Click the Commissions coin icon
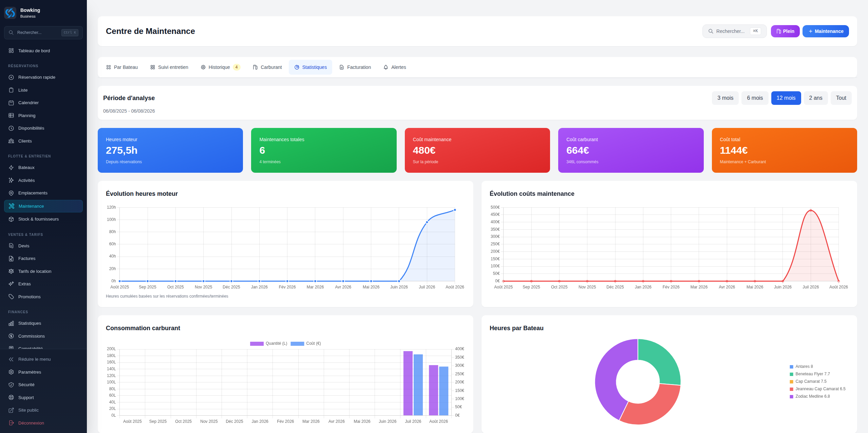 tap(11, 336)
